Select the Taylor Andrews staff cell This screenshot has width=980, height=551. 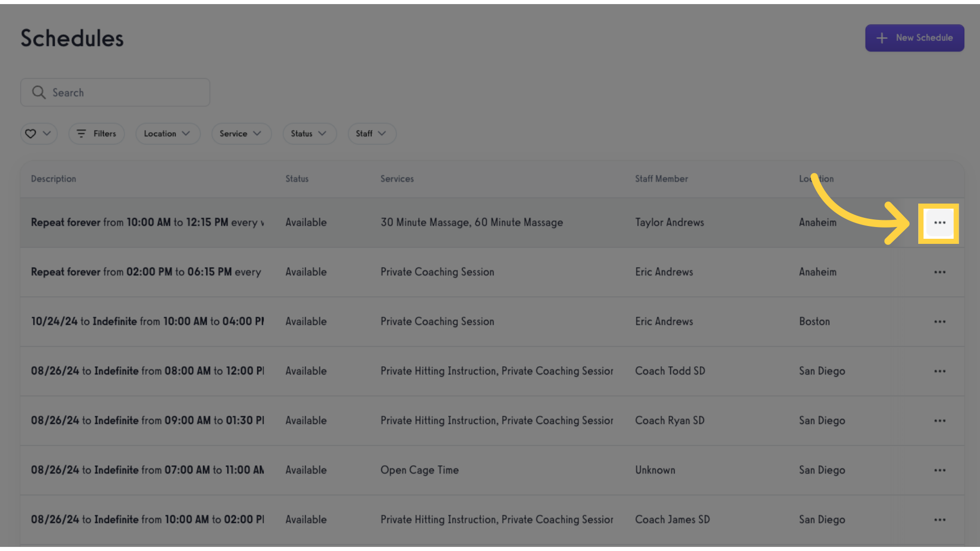tap(670, 222)
